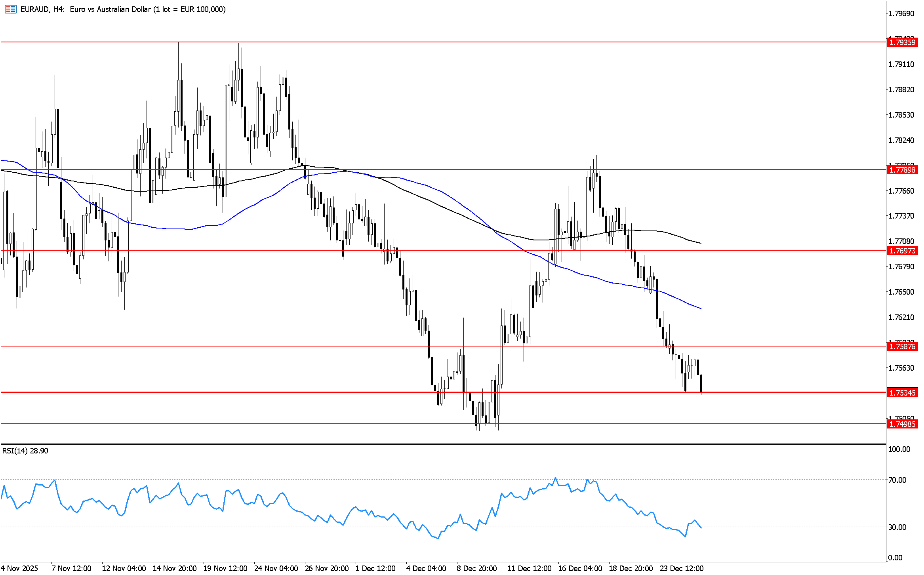Click the 1.76973 red price label
The image size is (924, 575).
tap(902, 251)
